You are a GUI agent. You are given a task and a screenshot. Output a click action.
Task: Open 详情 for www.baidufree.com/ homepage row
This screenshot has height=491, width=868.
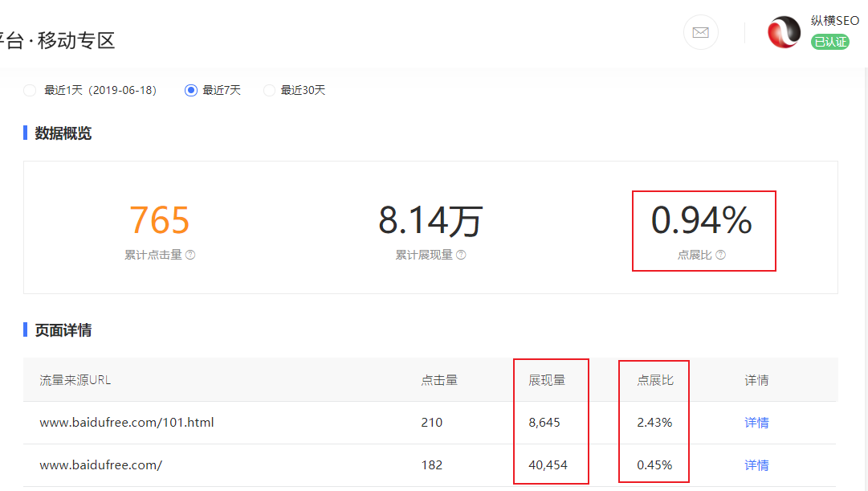pos(756,465)
